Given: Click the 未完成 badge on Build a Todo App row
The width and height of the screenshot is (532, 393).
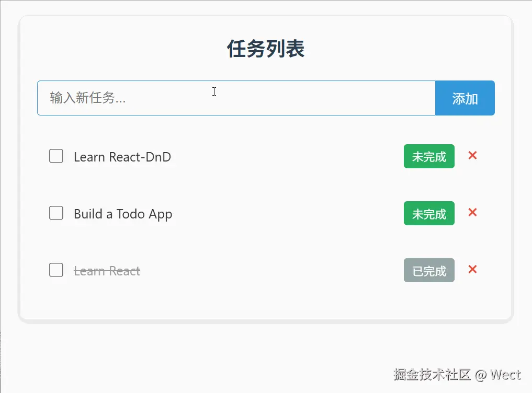Looking at the screenshot, I should [x=429, y=213].
